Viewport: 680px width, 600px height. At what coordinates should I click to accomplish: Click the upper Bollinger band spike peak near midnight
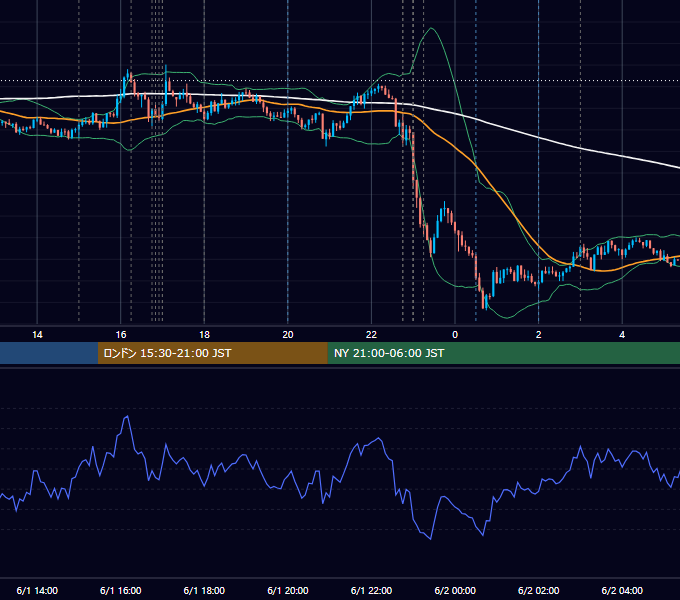pos(431,29)
